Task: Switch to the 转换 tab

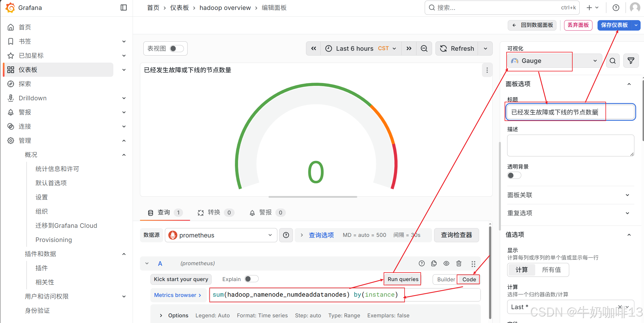Action: pos(214,212)
